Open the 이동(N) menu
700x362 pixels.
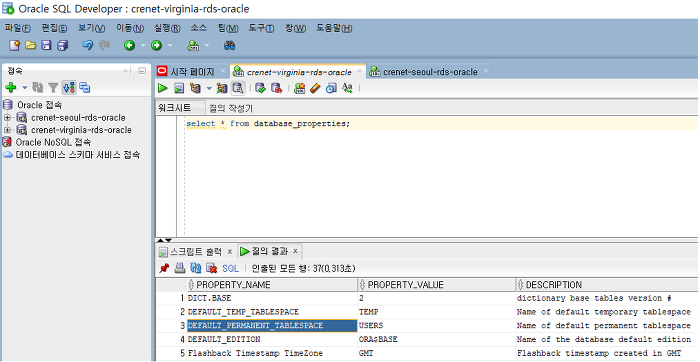click(130, 28)
